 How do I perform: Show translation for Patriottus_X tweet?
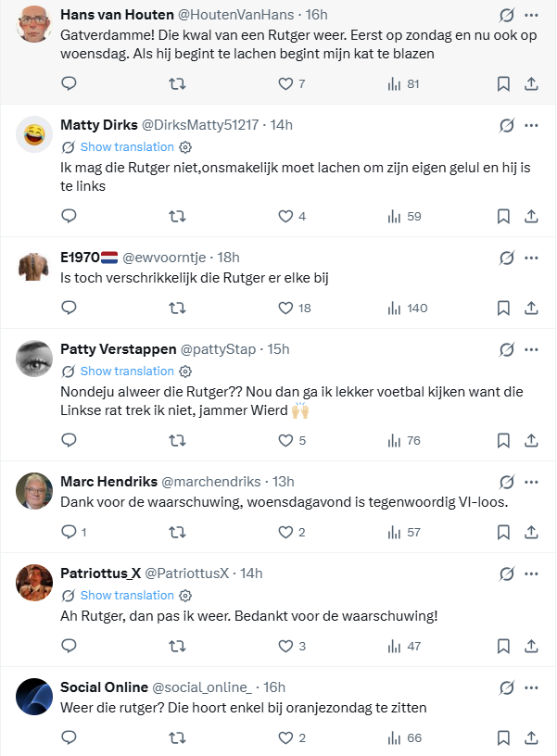coord(127,595)
